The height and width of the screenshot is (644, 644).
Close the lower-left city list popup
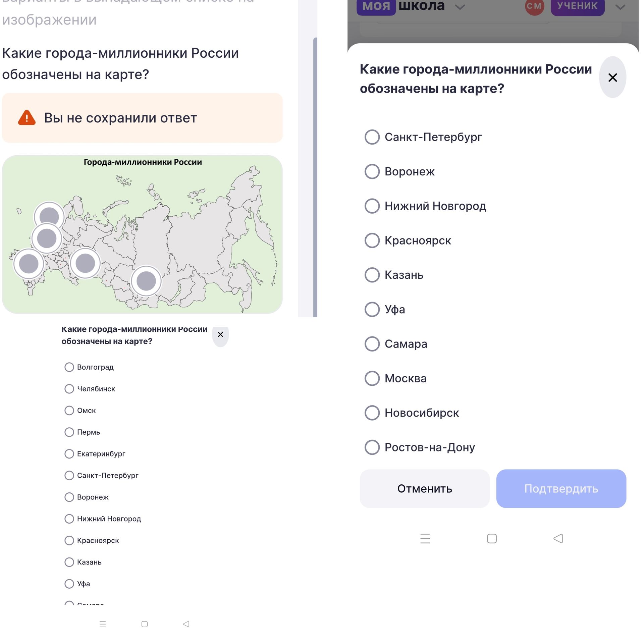220,334
